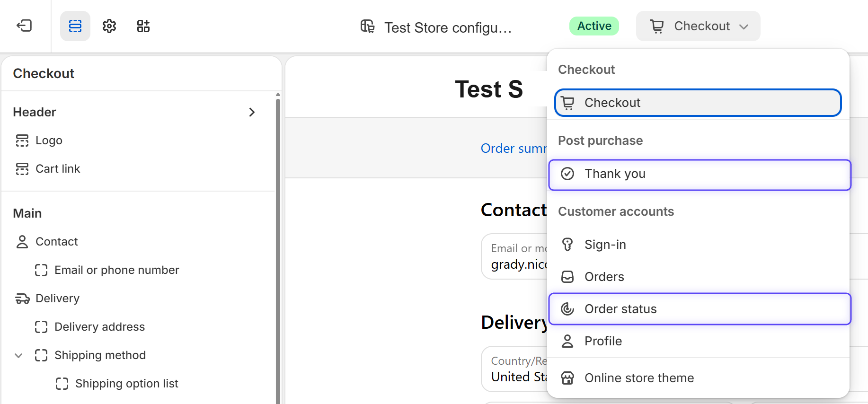This screenshot has width=868, height=404.
Task: Click the Active status badge
Action: click(594, 26)
